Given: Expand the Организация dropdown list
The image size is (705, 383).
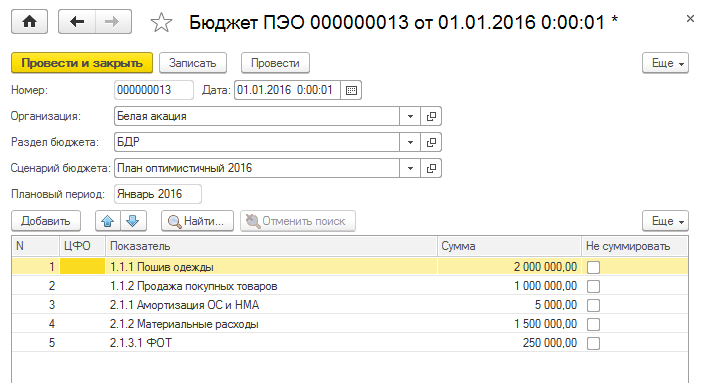Looking at the screenshot, I should coord(410,116).
